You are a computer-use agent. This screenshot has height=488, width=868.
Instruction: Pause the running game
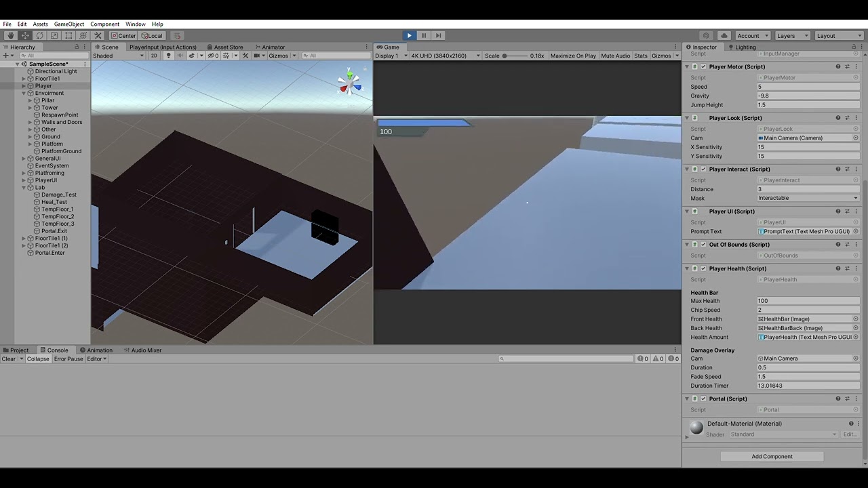pos(423,35)
